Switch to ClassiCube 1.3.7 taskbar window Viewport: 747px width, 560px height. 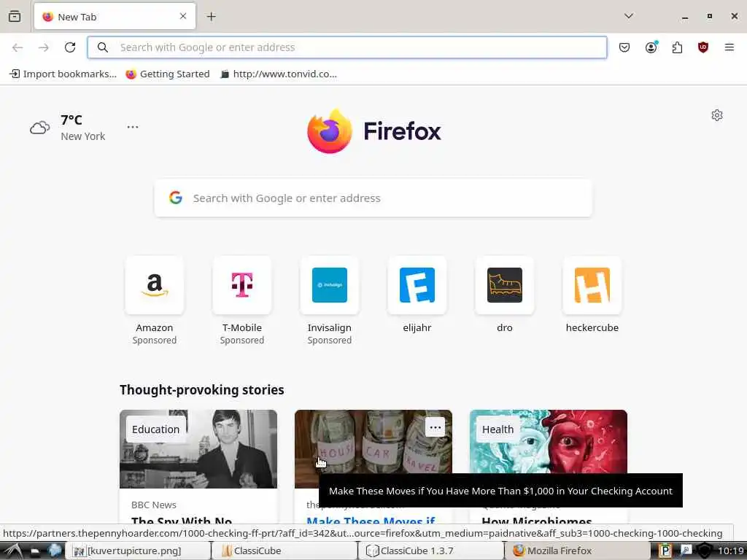coord(432,551)
